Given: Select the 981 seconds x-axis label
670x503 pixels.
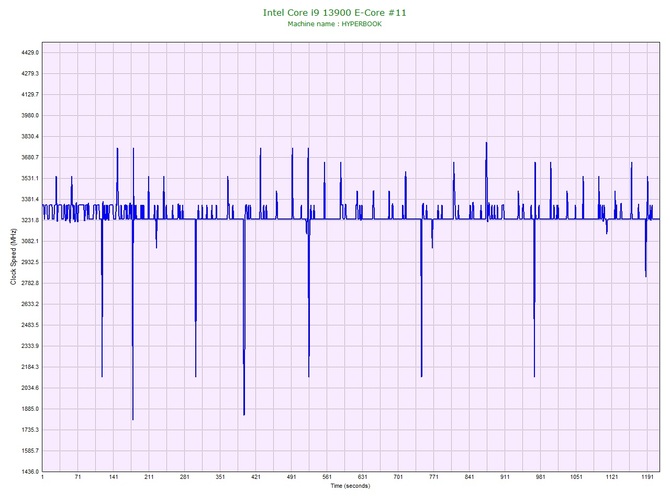Looking at the screenshot, I should pyautogui.click(x=541, y=477).
